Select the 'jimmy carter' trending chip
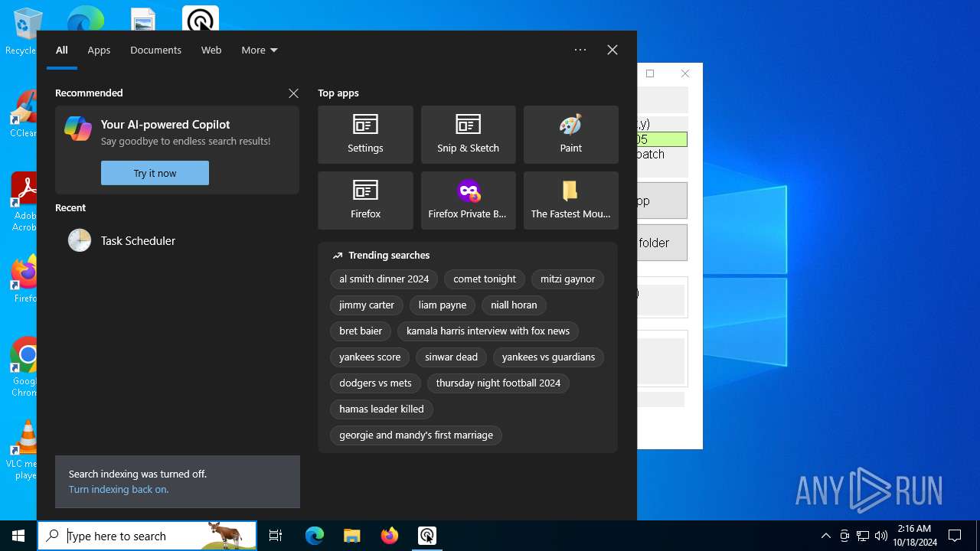This screenshot has height=551, width=980. 367,305
